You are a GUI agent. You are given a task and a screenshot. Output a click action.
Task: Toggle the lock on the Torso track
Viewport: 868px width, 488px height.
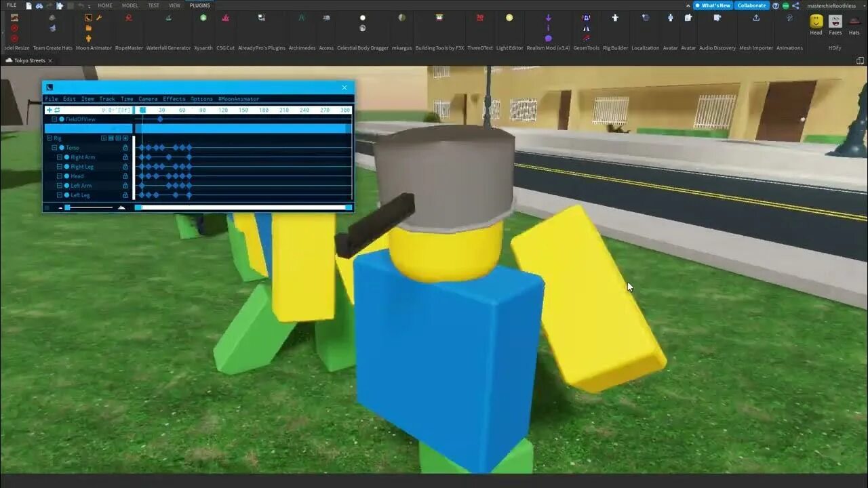pos(125,148)
